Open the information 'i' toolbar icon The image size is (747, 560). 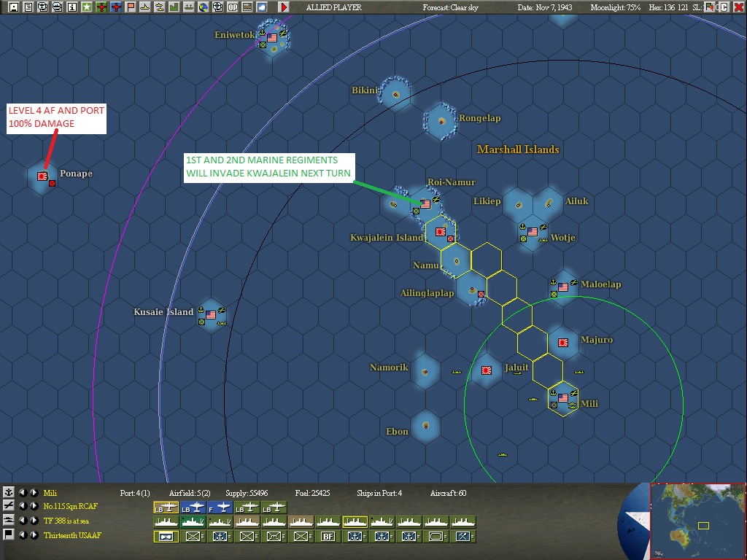[x=71, y=7]
